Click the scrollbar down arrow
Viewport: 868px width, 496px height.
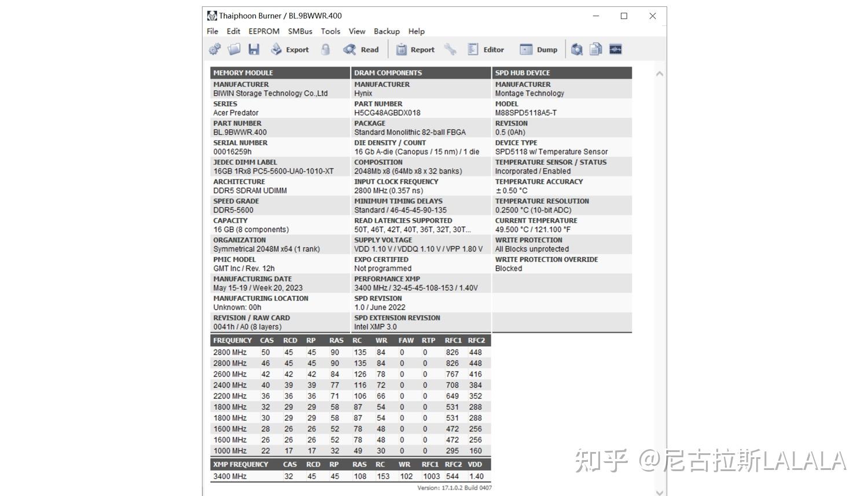pos(659,492)
